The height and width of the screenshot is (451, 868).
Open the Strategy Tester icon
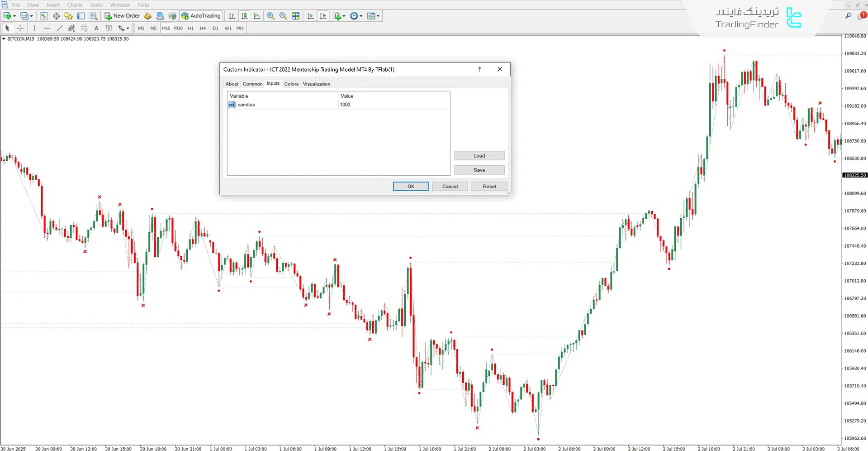point(94,16)
